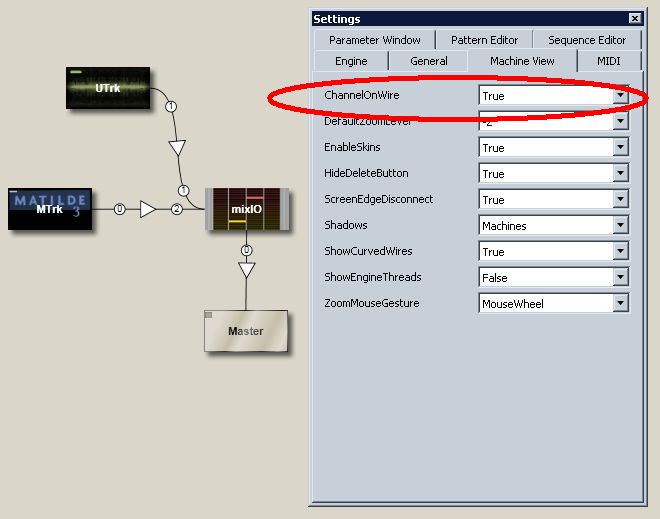Click the mixIO mixer machine
Viewport: 660px width, 519px height.
click(x=246, y=210)
